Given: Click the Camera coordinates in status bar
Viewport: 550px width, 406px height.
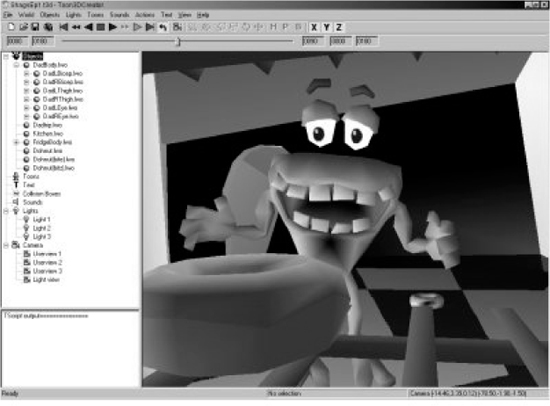Looking at the screenshot, I should (468, 394).
